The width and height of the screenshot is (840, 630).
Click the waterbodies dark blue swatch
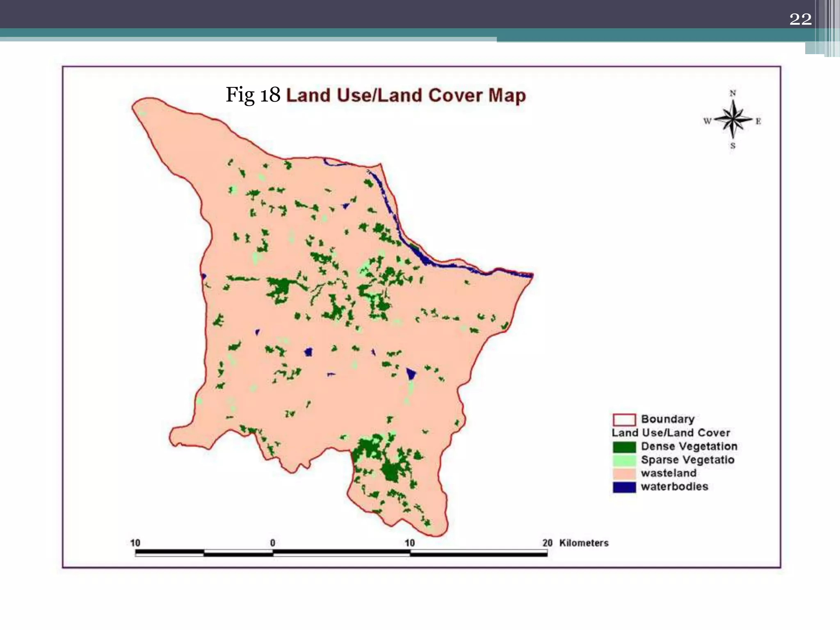coord(624,487)
